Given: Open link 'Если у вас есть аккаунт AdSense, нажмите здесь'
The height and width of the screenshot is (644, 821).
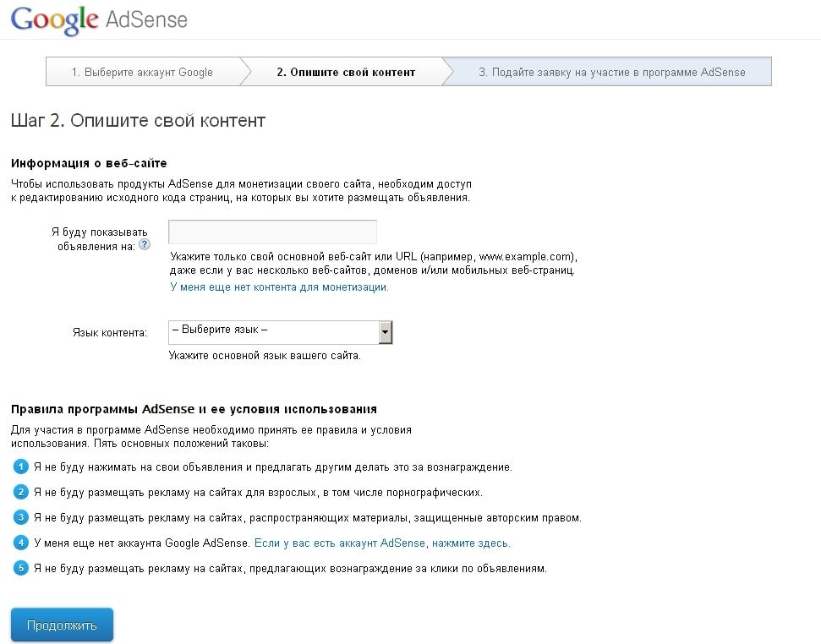Looking at the screenshot, I should pos(382,543).
